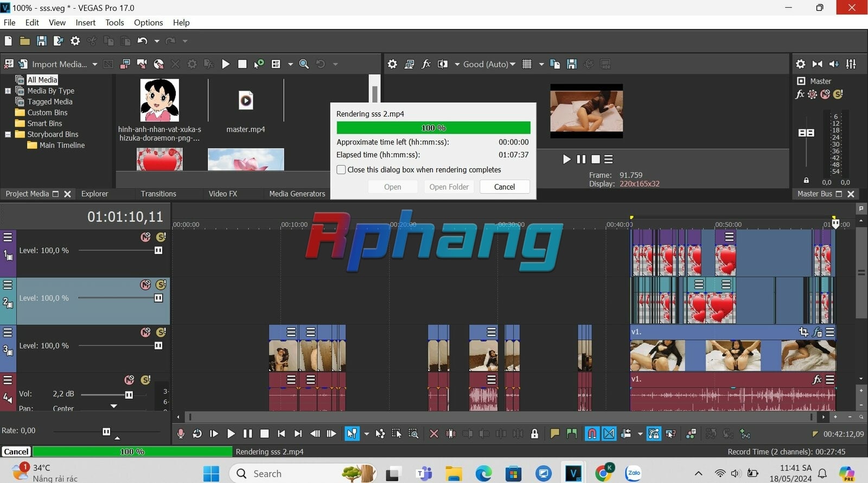
Task: Expand the Media By Type tree node
Action: (8, 91)
